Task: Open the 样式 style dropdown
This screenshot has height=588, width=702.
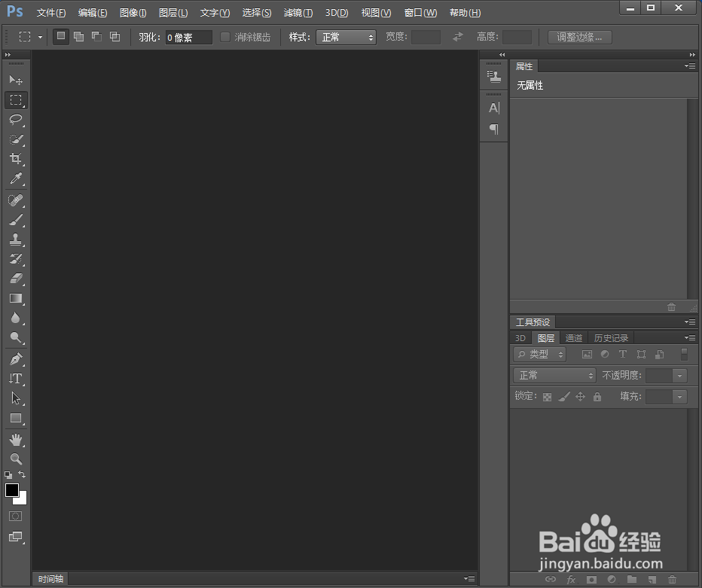Action: click(346, 36)
